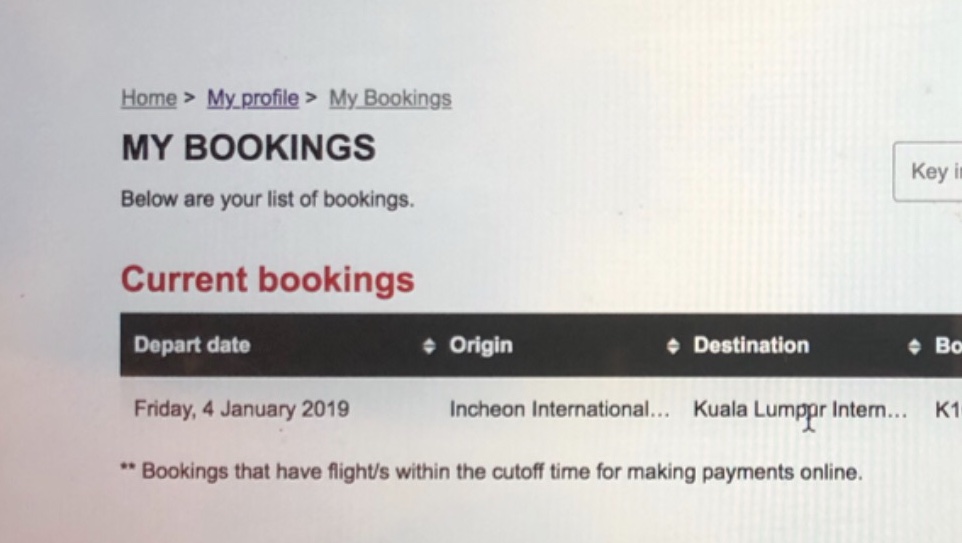Sort by the Destination column header
Image resolution: width=962 pixels, height=543 pixels.
pos(751,345)
